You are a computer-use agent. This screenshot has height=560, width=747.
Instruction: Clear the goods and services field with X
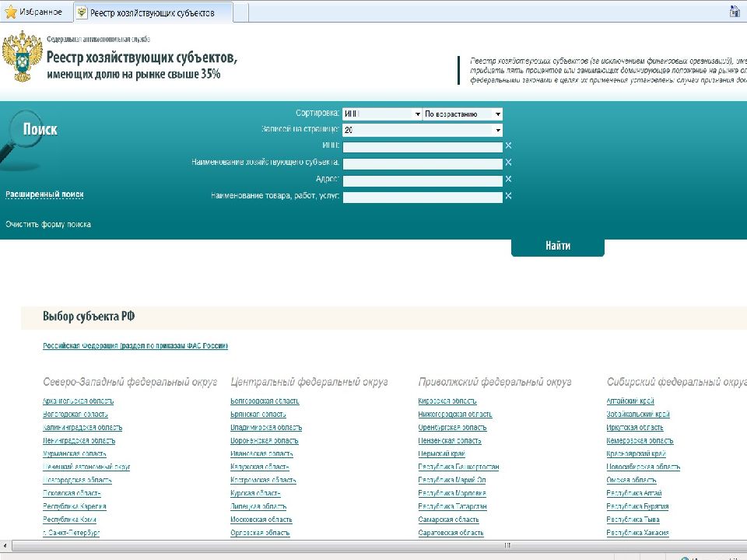coord(508,196)
